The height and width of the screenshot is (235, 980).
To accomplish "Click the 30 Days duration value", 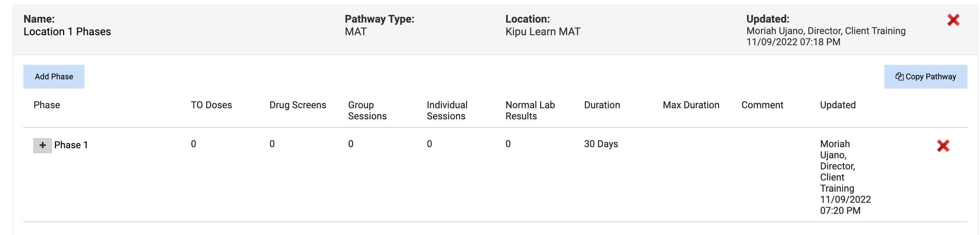I will point(601,144).
